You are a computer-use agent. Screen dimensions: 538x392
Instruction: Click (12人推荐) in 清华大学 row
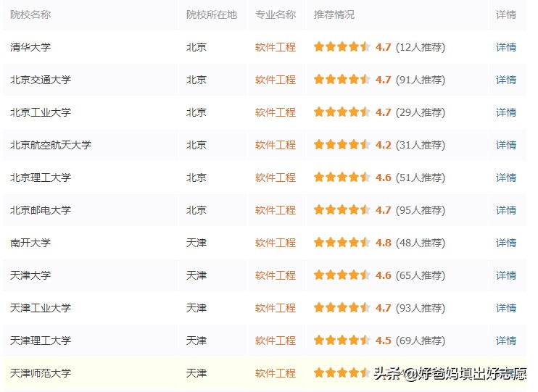click(421, 47)
